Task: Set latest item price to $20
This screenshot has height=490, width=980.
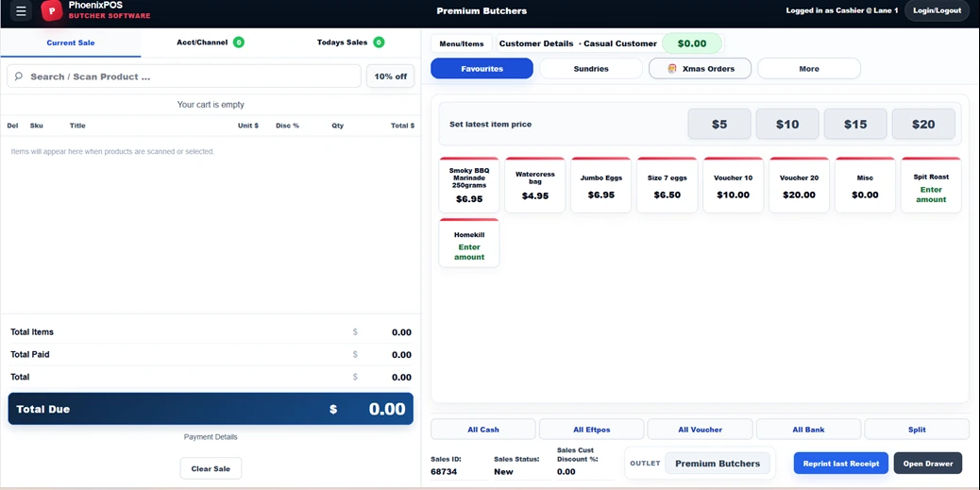Action: coord(923,125)
